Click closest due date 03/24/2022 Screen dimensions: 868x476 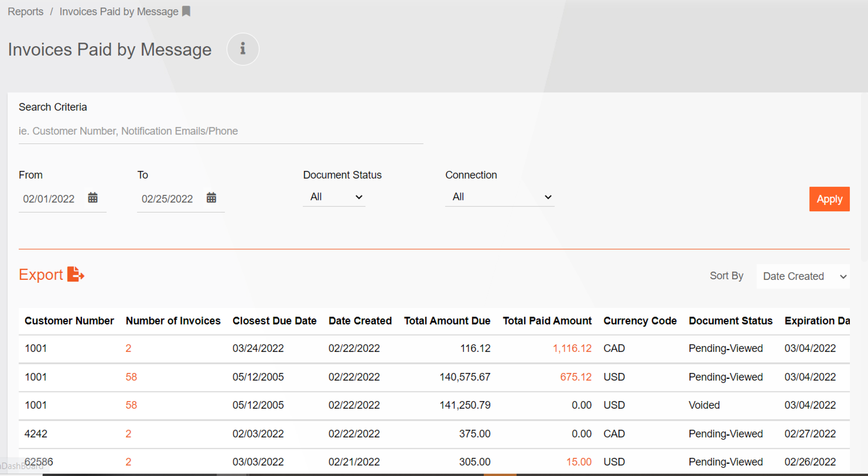point(258,348)
